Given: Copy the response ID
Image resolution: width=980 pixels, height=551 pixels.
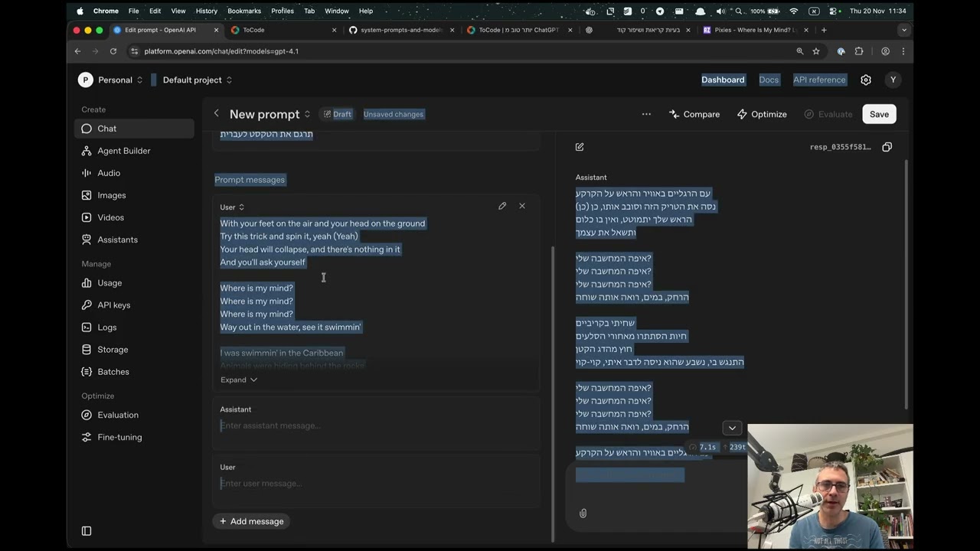Looking at the screenshot, I should [887, 147].
